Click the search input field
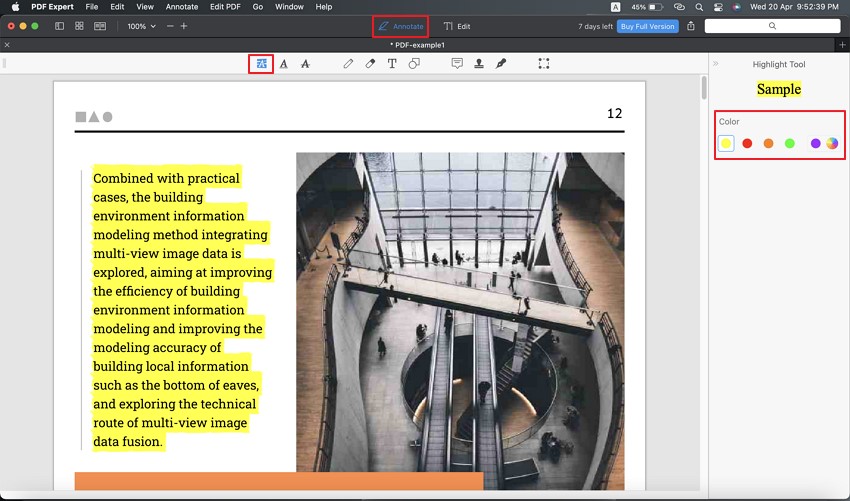 click(x=771, y=26)
